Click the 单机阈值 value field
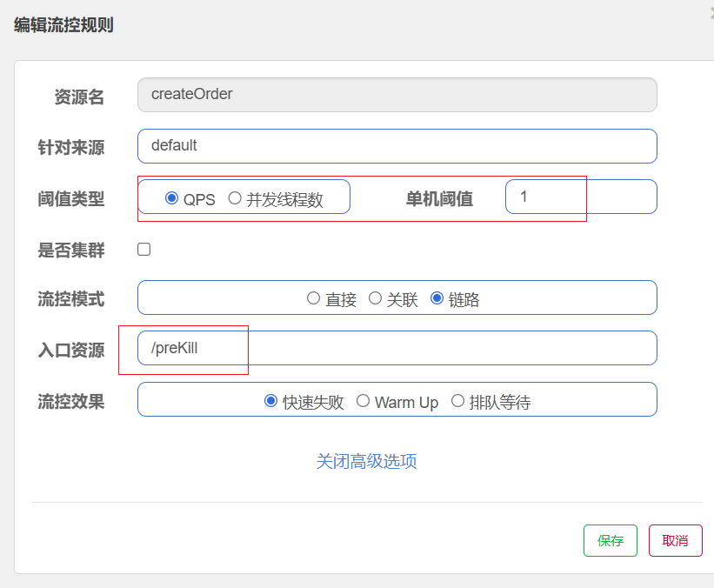The width and height of the screenshot is (714, 588). 581,197
